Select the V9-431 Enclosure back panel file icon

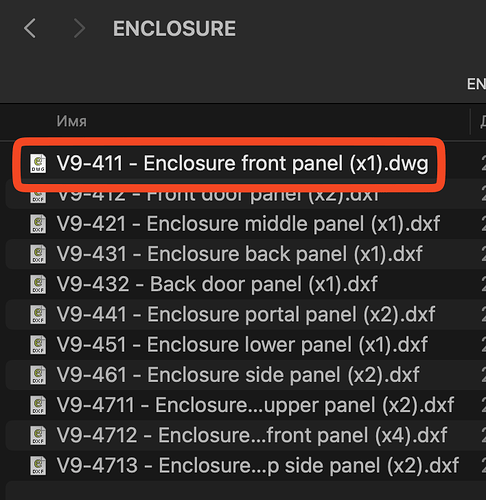38,254
